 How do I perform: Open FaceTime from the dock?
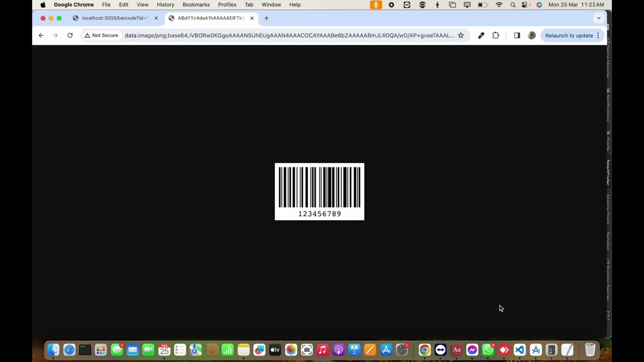pos(148,350)
